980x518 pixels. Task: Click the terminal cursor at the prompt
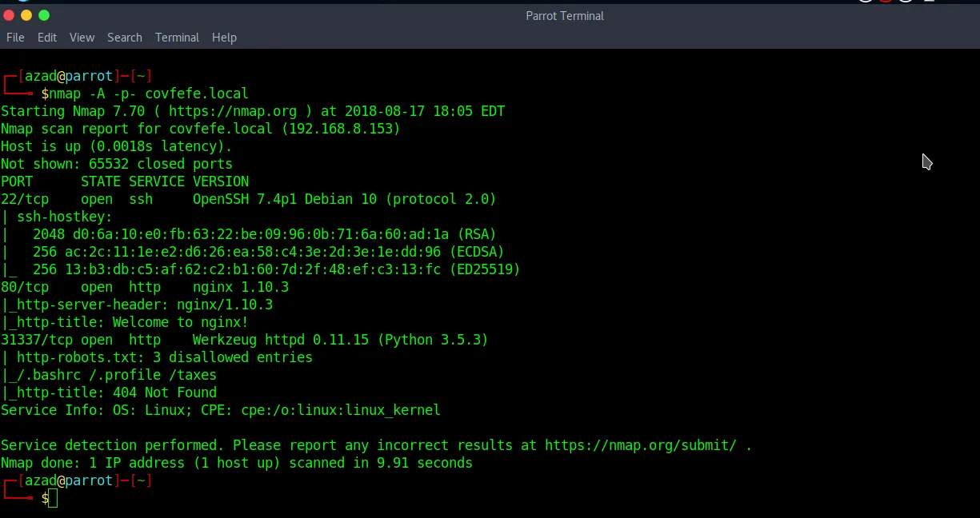click(x=53, y=498)
